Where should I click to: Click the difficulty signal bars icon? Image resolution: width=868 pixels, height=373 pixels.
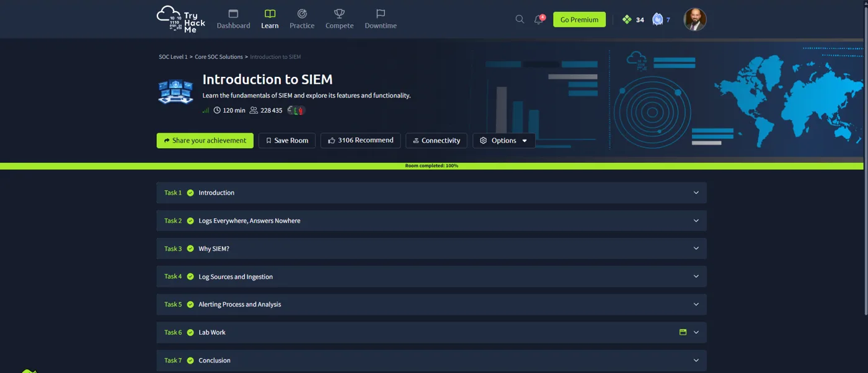pos(206,110)
